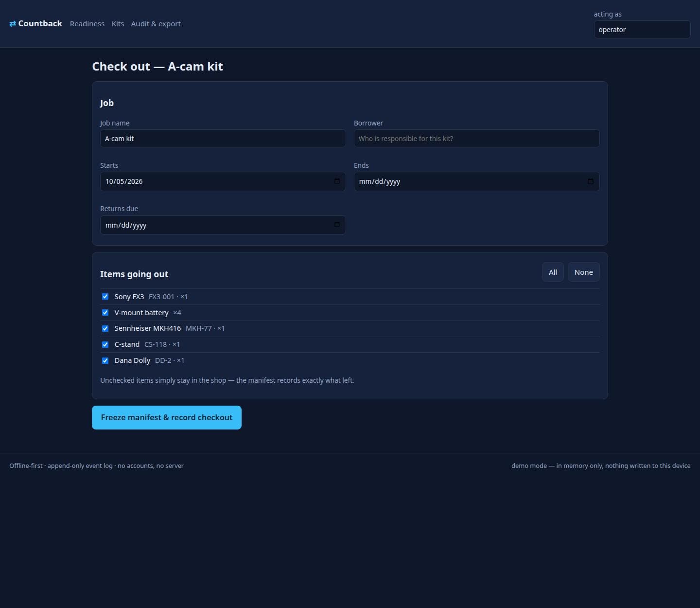The image size is (700, 608).
Task: Click the Unchecked items hint text
Action: tap(227, 380)
